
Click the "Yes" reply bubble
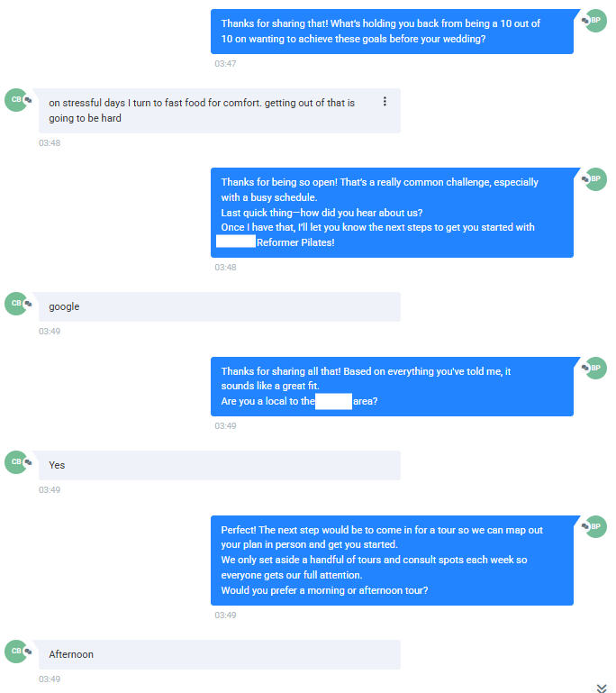[219, 465]
